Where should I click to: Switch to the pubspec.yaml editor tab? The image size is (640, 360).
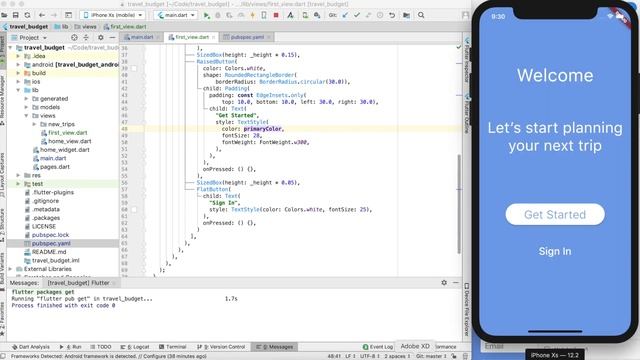247,37
